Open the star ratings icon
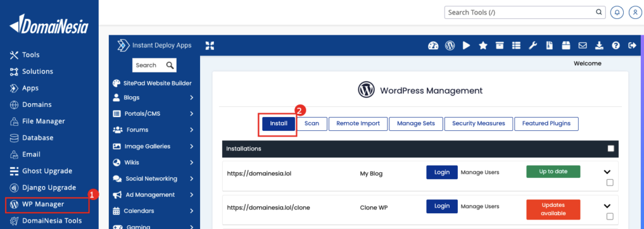The width and height of the screenshot is (644, 229). click(x=483, y=46)
